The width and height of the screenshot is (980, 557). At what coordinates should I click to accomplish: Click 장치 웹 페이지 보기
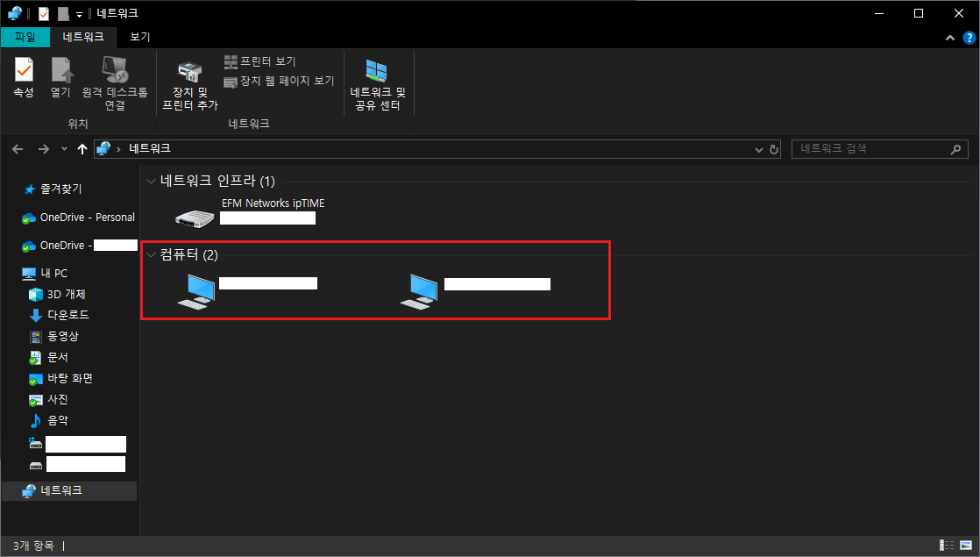tap(279, 81)
